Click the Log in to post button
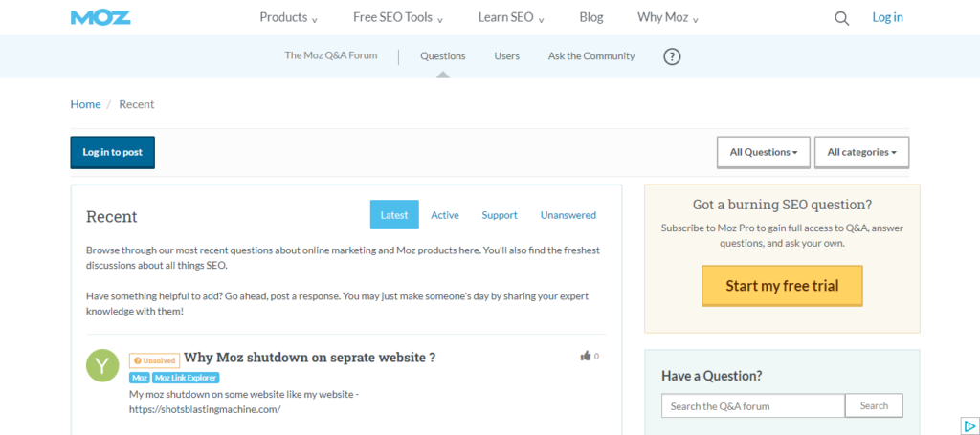 tap(112, 152)
